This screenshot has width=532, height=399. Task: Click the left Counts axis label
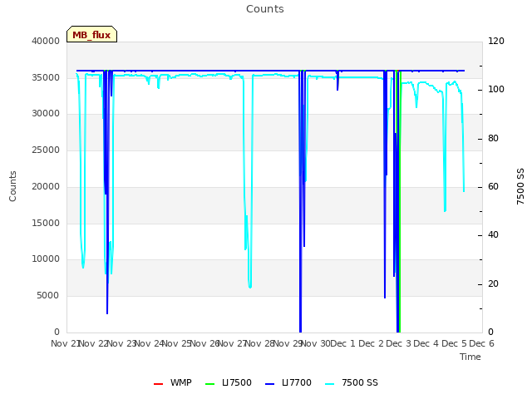pyautogui.click(x=12, y=186)
